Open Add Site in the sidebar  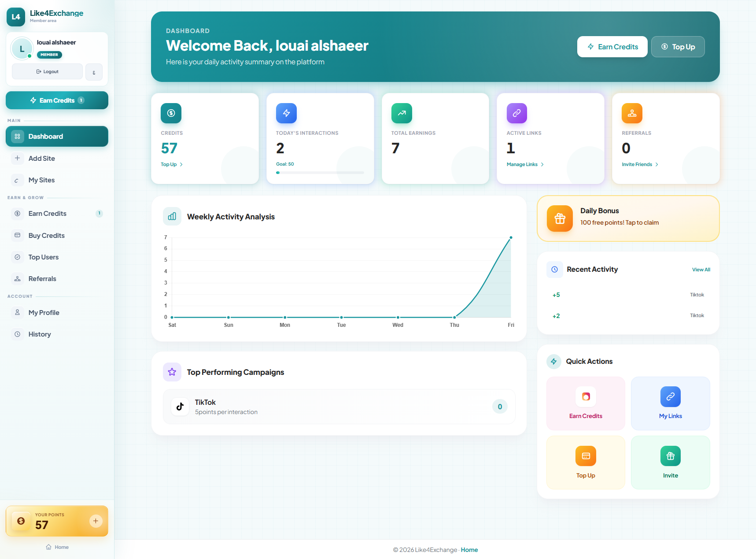click(x=57, y=158)
